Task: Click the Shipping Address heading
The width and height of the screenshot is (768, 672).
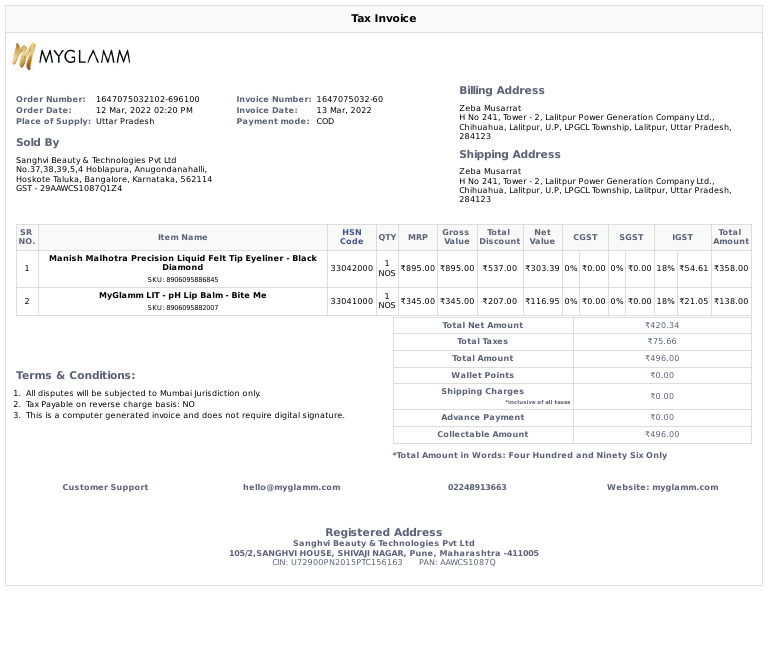Action: 510,154
